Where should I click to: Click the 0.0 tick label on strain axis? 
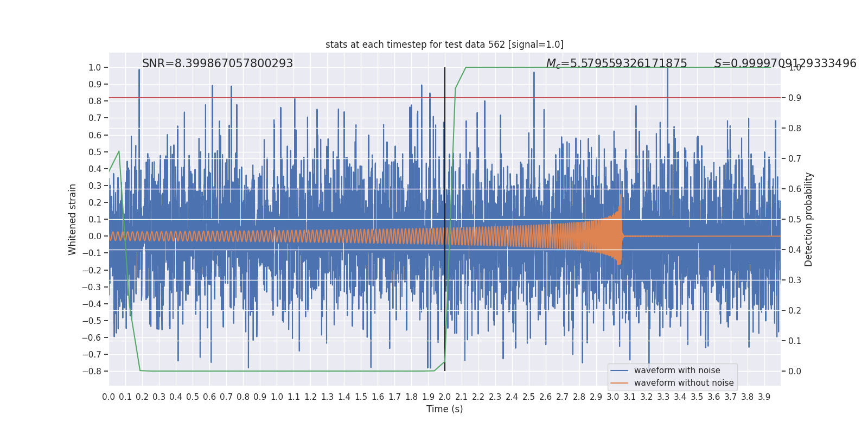[95, 237]
